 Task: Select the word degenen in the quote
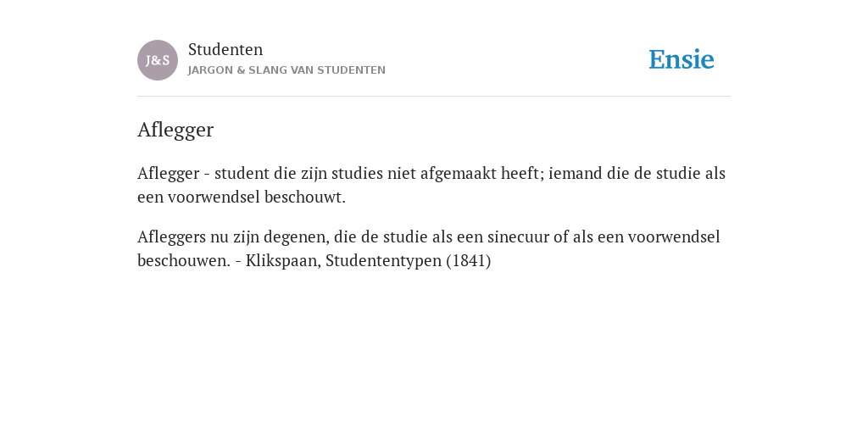coord(297,238)
